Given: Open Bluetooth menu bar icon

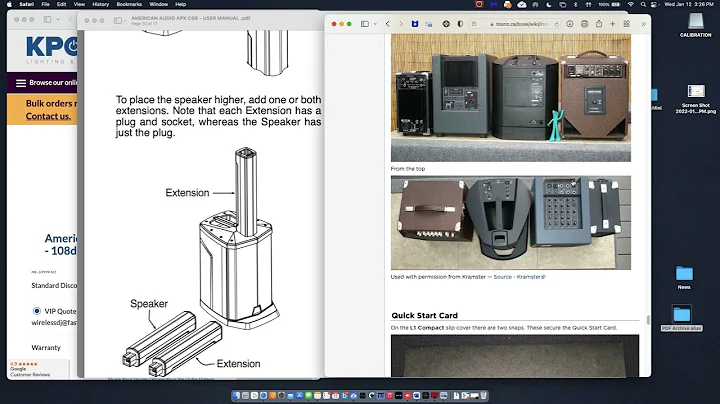Looking at the screenshot, I should click(x=576, y=4).
